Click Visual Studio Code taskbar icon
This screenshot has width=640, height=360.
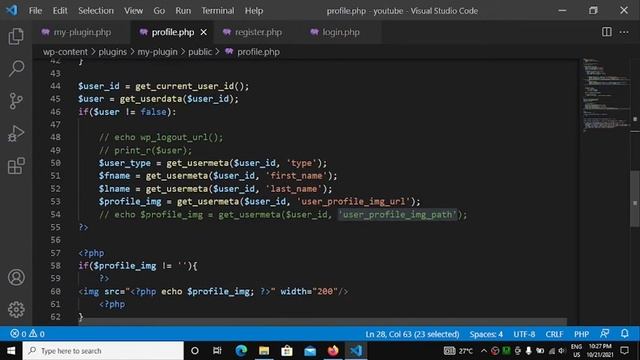point(356,351)
